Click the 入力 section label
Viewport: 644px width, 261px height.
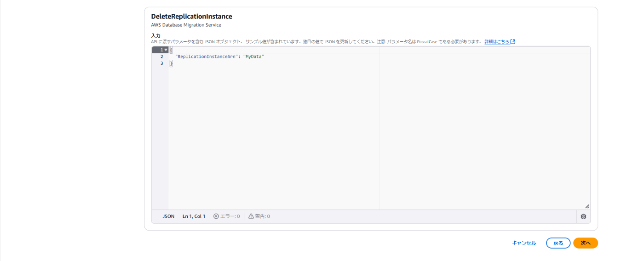[155, 35]
